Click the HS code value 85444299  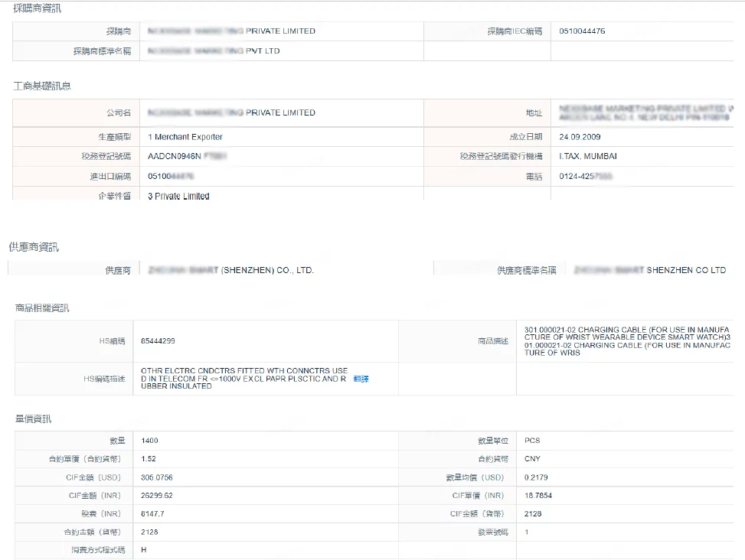tap(158, 340)
